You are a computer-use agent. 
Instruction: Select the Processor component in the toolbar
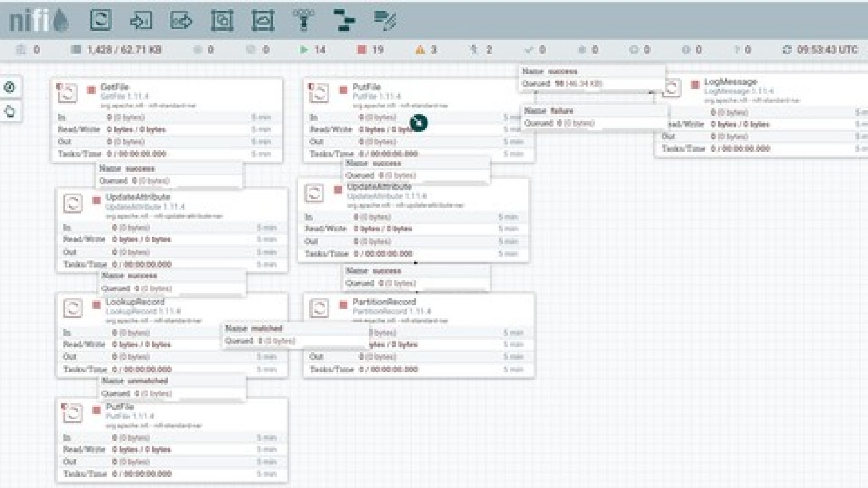[x=101, y=20]
